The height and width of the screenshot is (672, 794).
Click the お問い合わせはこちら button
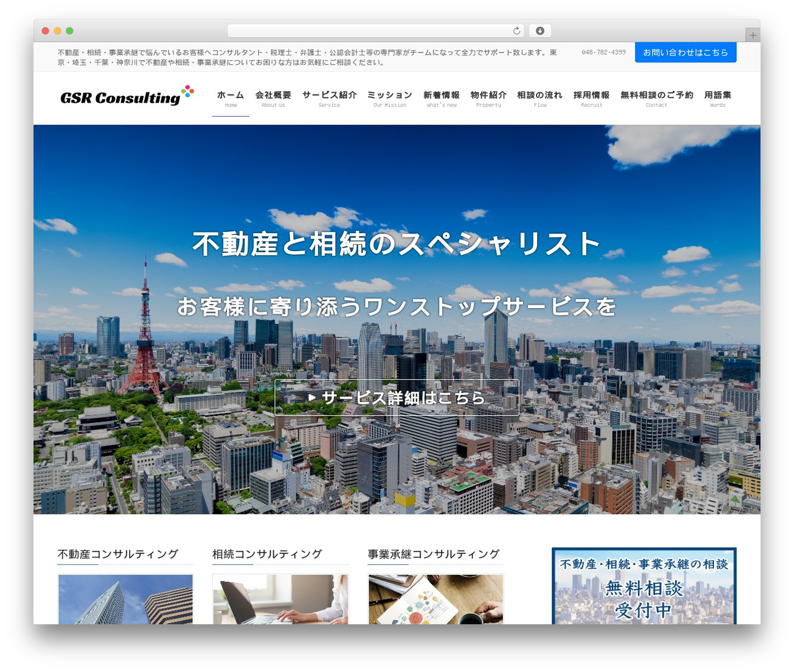click(x=685, y=53)
